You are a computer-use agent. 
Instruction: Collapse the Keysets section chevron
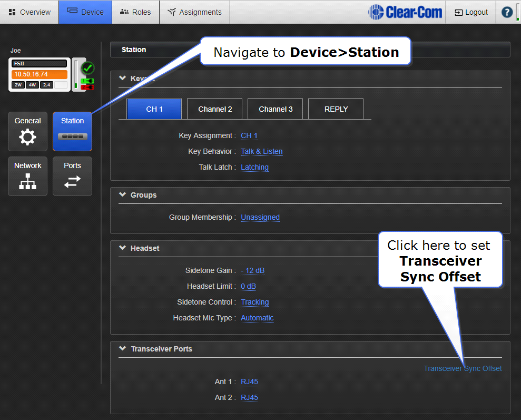coord(122,78)
